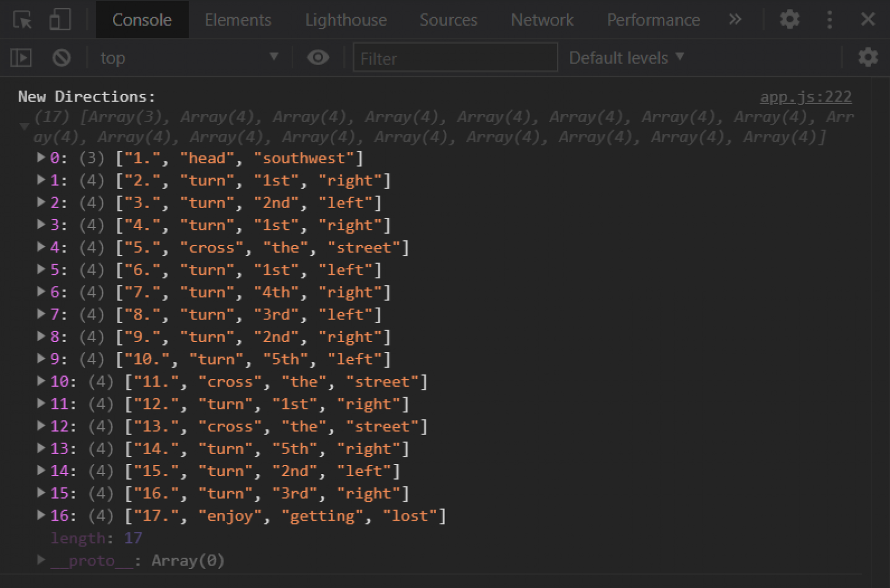The image size is (890, 588).
Task: Expand array item 6 turn 4th right
Action: [x=41, y=291]
